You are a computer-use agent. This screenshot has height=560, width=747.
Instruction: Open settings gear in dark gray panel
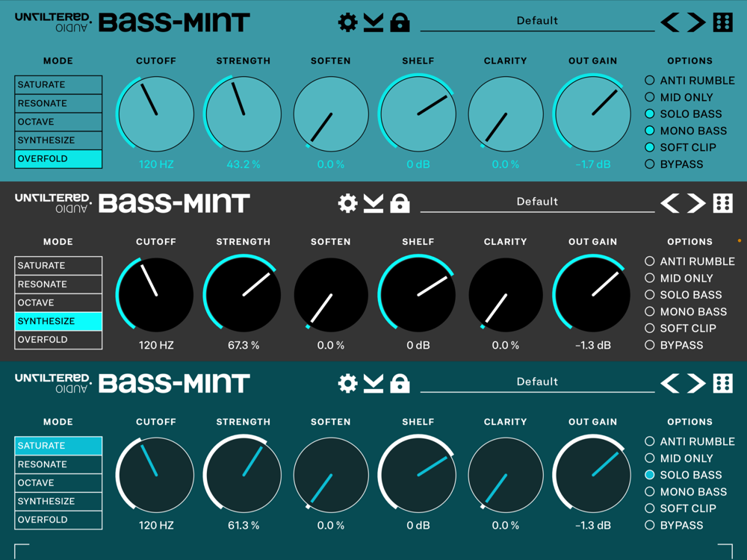click(348, 203)
